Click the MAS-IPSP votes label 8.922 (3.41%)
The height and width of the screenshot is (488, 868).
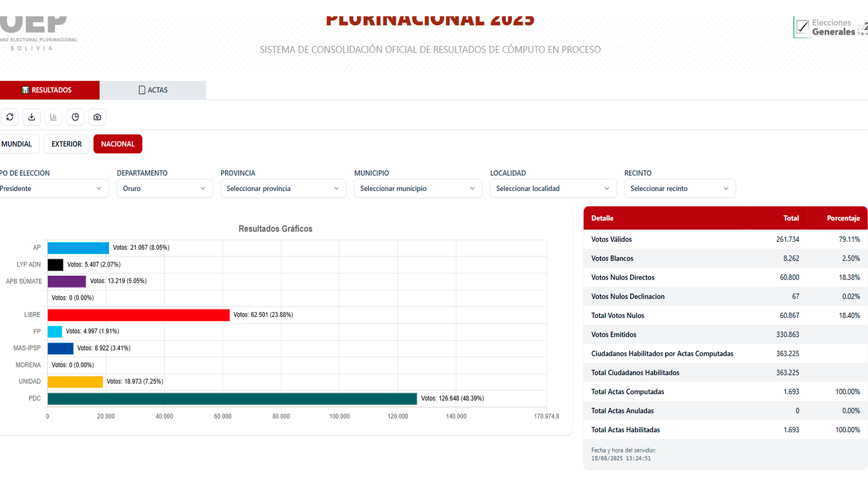coord(104,348)
